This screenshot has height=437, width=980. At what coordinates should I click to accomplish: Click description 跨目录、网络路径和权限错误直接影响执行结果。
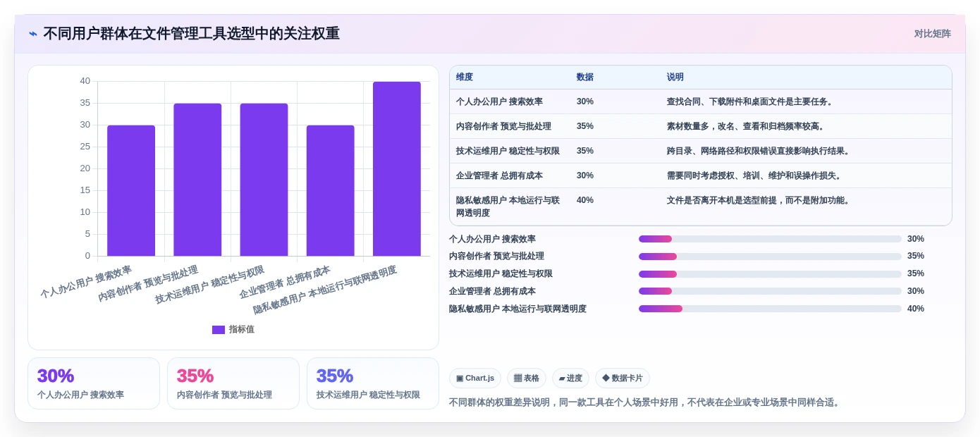point(759,151)
